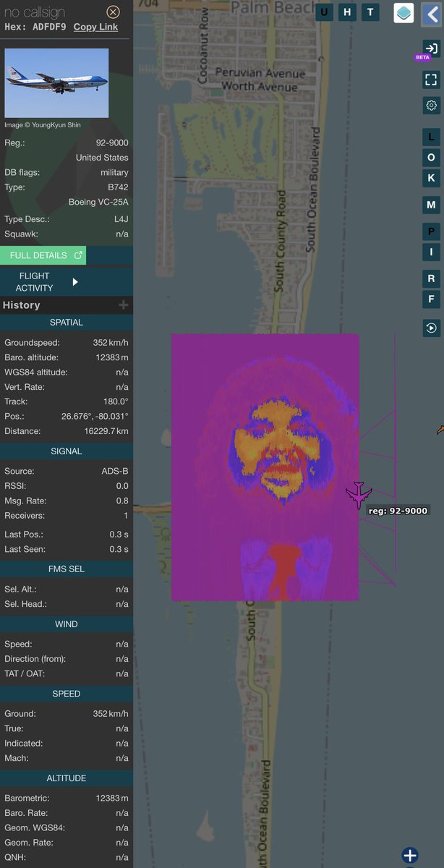Image resolution: width=444 pixels, height=868 pixels.
Task: Toggle the M button on map
Action: pos(431,205)
